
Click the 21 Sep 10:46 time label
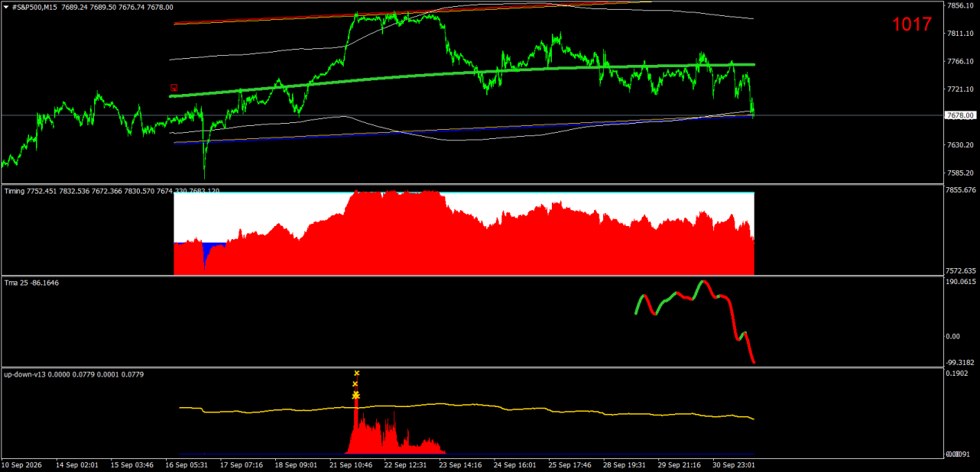coord(352,464)
